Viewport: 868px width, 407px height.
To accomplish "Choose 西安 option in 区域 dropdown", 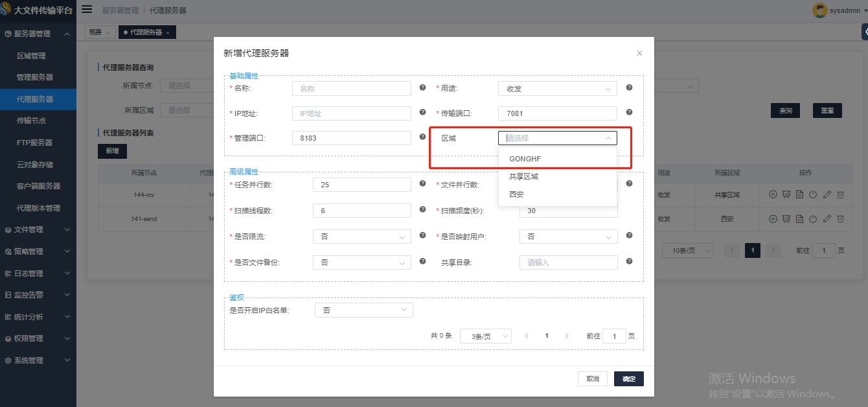I will coord(516,194).
